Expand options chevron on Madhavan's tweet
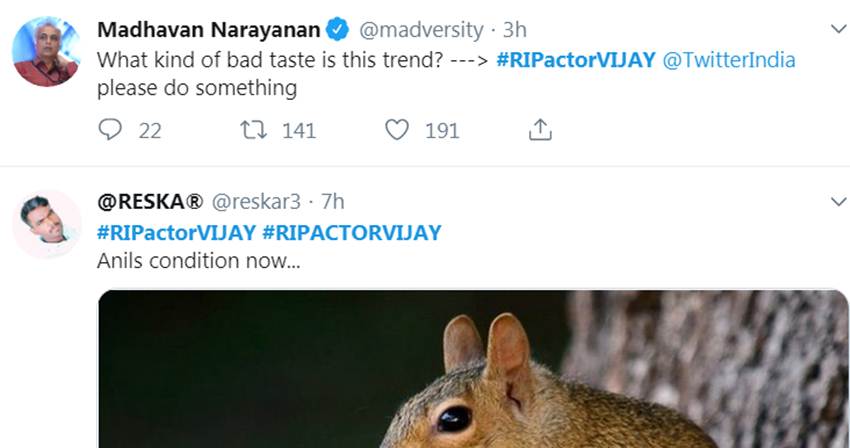Viewport: 850px width, 448px height. (838, 30)
